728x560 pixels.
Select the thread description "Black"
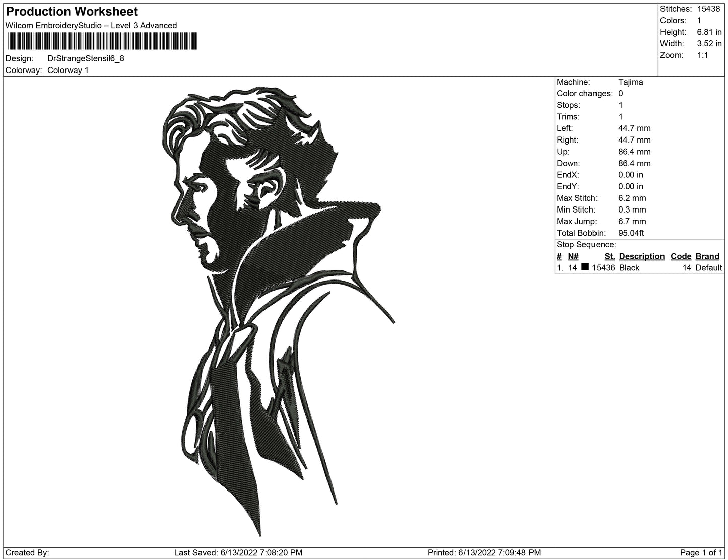point(629,268)
